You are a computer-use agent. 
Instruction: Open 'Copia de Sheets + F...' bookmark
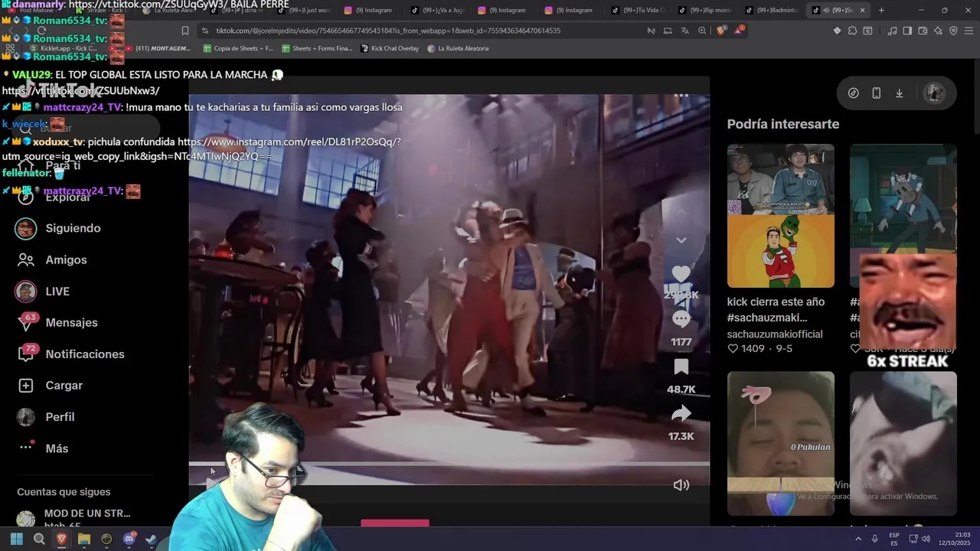237,48
